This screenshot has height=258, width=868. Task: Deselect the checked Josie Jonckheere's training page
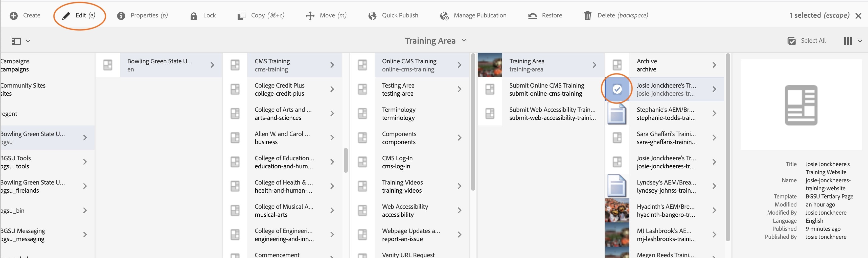click(617, 89)
